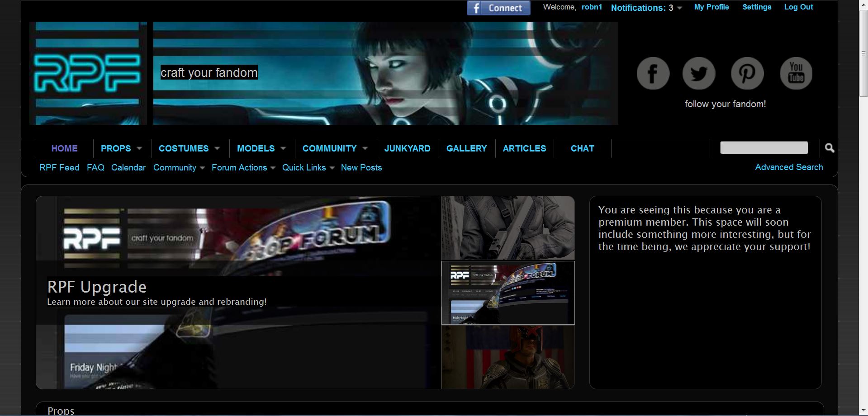868x416 pixels.
Task: Open the RPF Feed link
Action: point(59,167)
